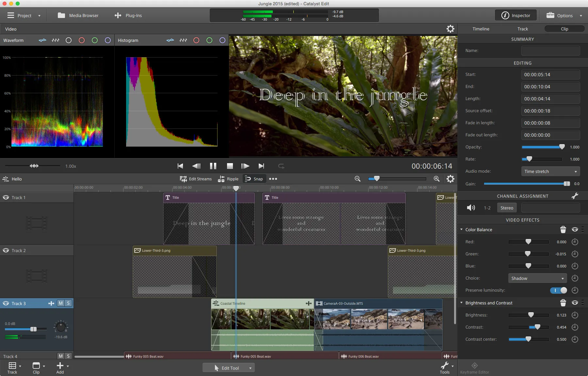Disable Preserve luminosity in Color Balance
The height and width of the screenshot is (376, 588).
pyautogui.click(x=559, y=290)
